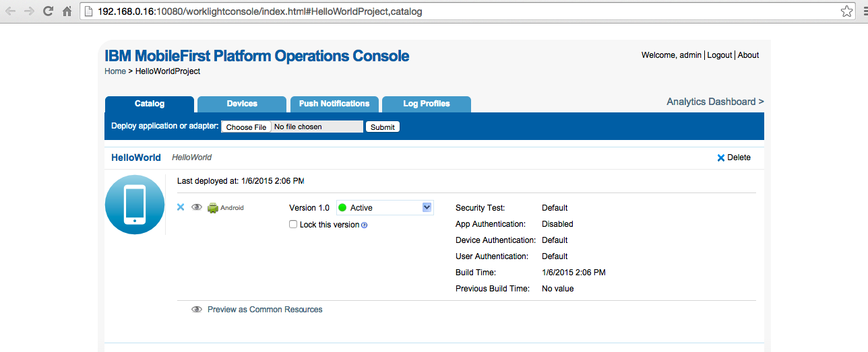Go back with browser back arrow

pos(11,11)
